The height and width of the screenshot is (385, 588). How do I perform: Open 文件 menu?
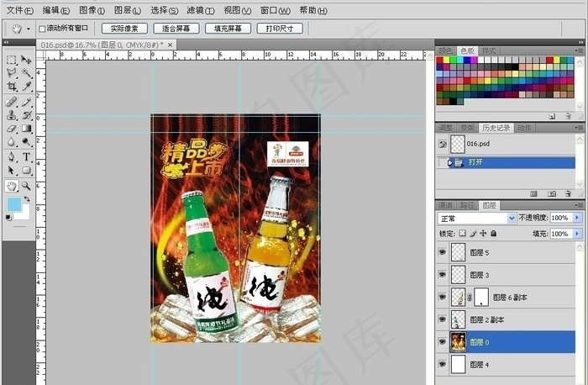(x=19, y=10)
